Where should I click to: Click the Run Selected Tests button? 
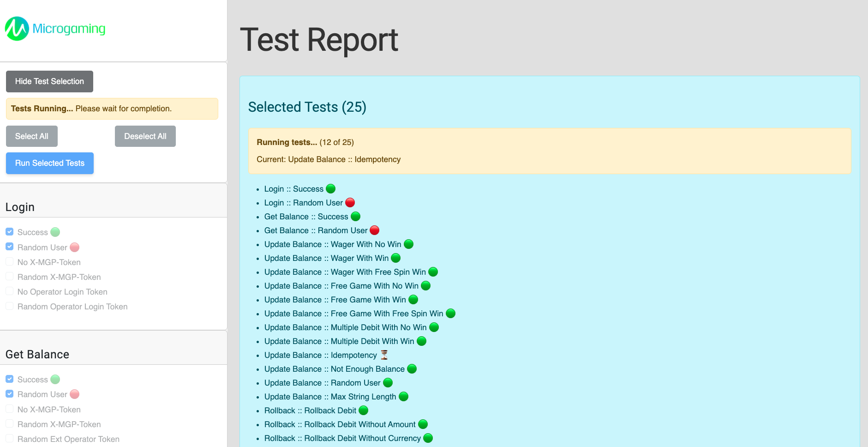tap(50, 163)
